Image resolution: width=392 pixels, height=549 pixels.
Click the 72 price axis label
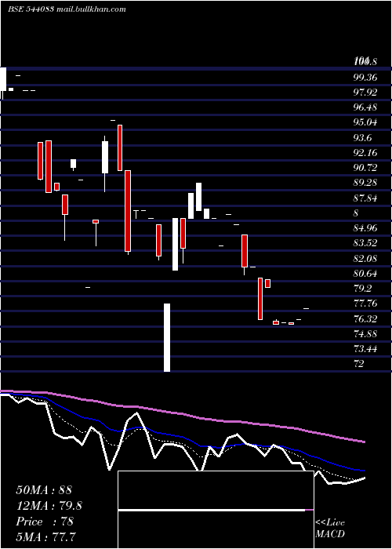pos(359,364)
